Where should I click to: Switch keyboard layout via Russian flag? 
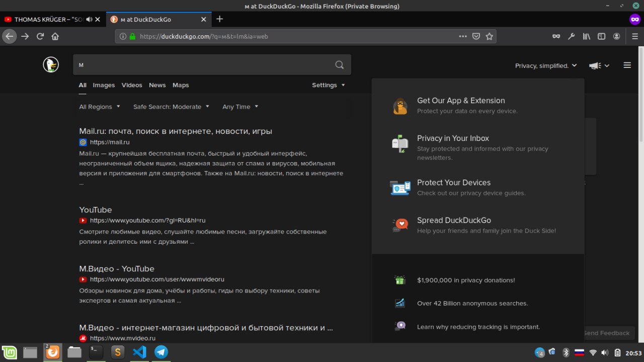point(579,352)
